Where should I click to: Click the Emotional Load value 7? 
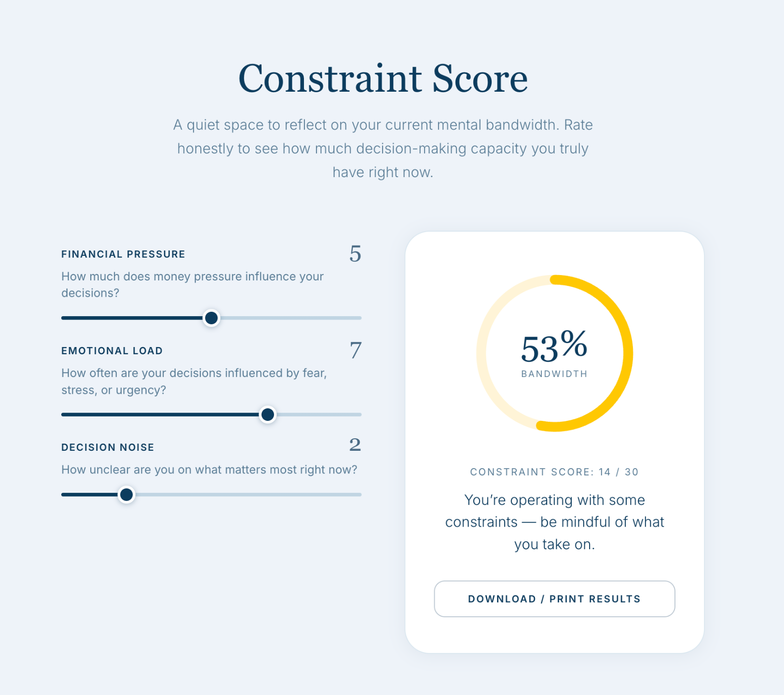(x=355, y=350)
